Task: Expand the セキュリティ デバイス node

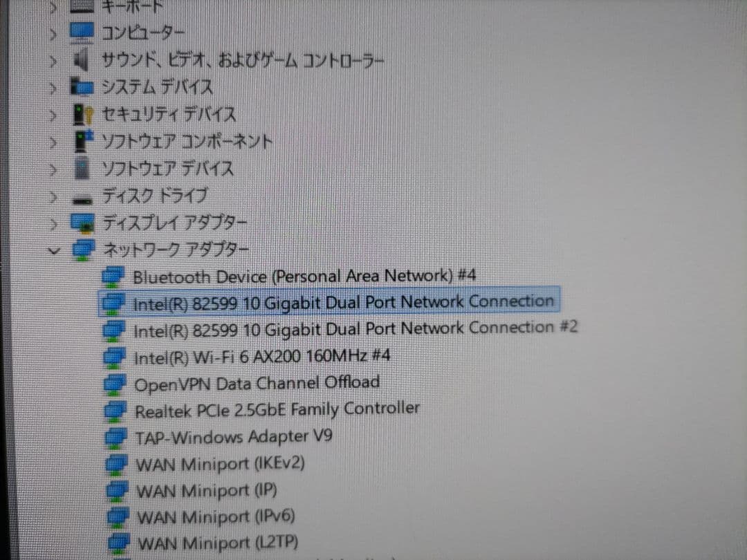Action: point(53,115)
